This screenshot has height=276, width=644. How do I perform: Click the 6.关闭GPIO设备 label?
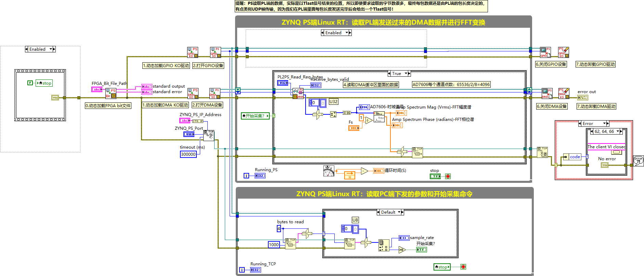pyautogui.click(x=551, y=64)
